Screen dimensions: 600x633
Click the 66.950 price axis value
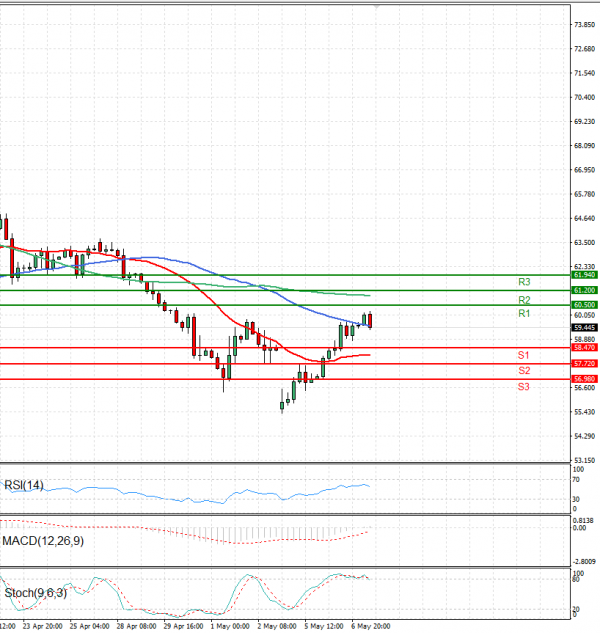point(584,170)
